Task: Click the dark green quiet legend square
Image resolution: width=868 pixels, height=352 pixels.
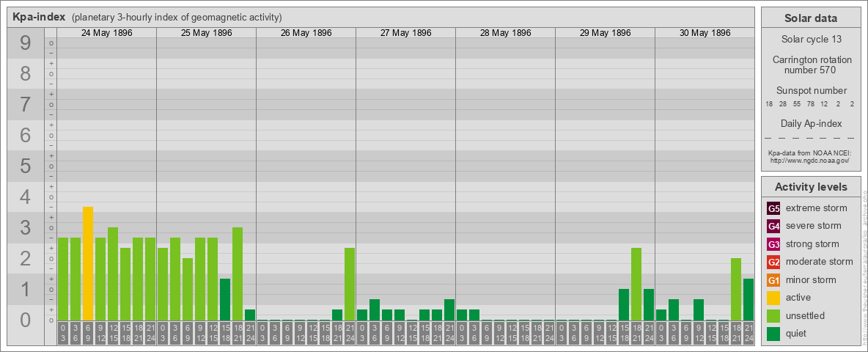Action: (x=773, y=333)
